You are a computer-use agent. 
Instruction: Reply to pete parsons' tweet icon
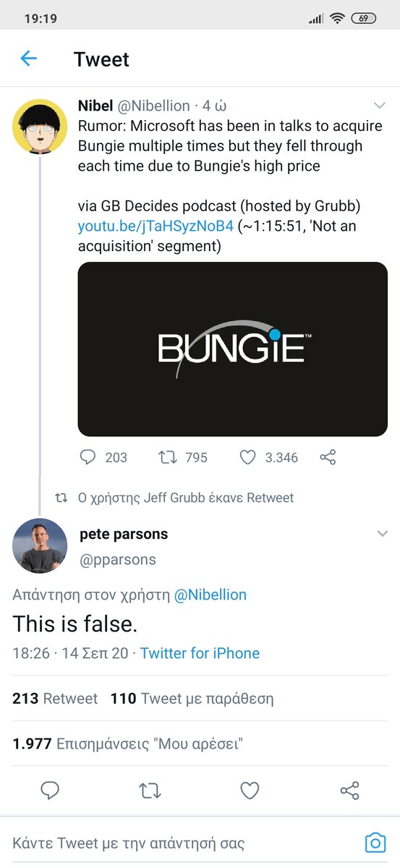[50, 791]
